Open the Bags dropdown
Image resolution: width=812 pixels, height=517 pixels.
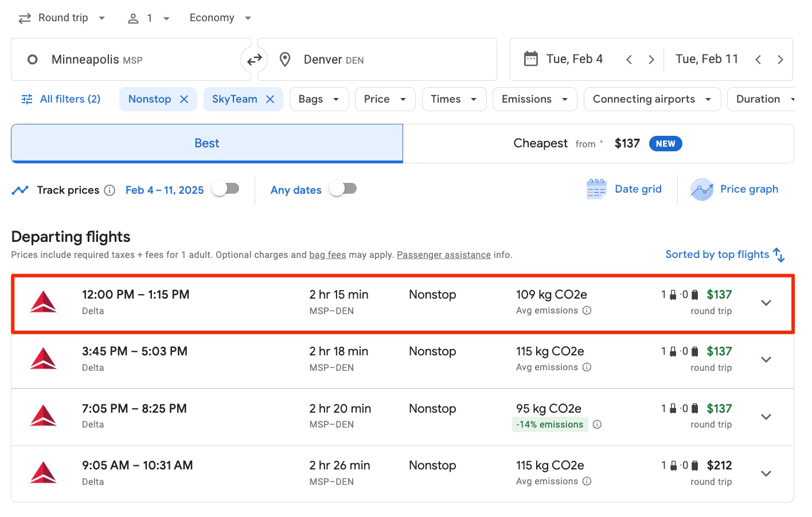pos(319,99)
